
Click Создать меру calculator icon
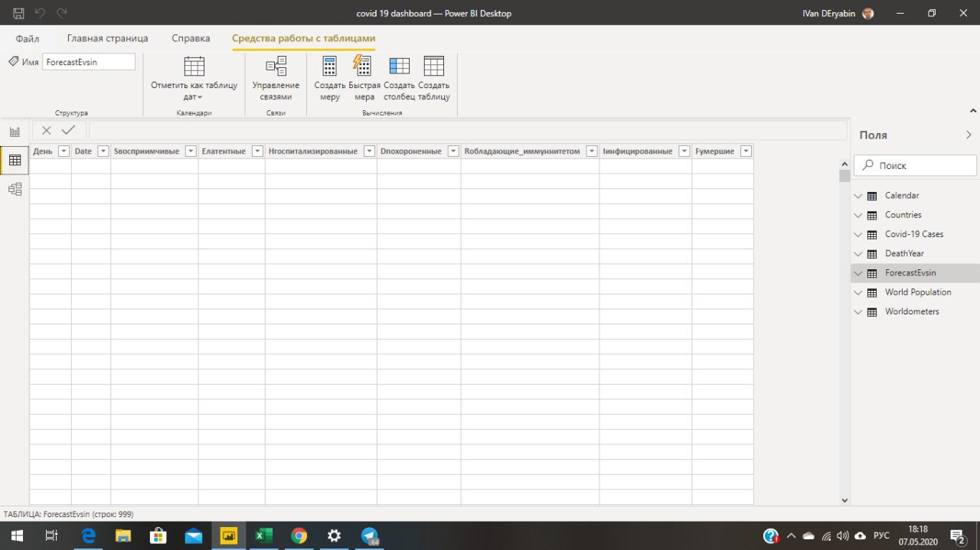point(329,66)
